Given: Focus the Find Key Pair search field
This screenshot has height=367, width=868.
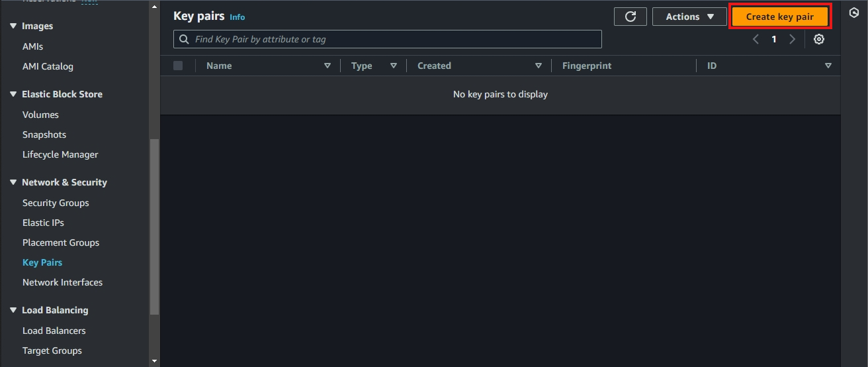Looking at the screenshot, I should pyautogui.click(x=388, y=39).
